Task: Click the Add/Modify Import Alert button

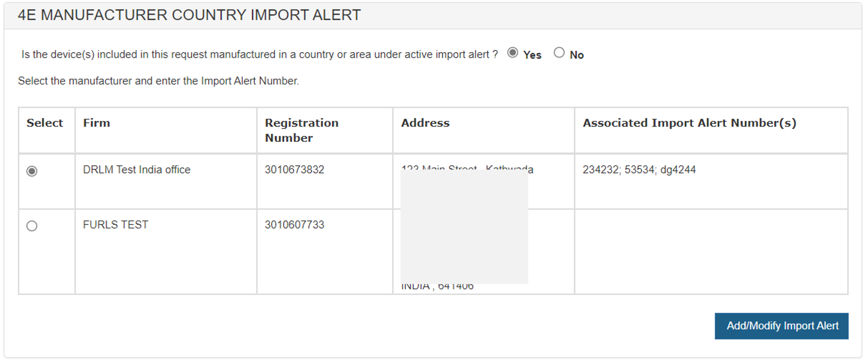Action: 781,326
